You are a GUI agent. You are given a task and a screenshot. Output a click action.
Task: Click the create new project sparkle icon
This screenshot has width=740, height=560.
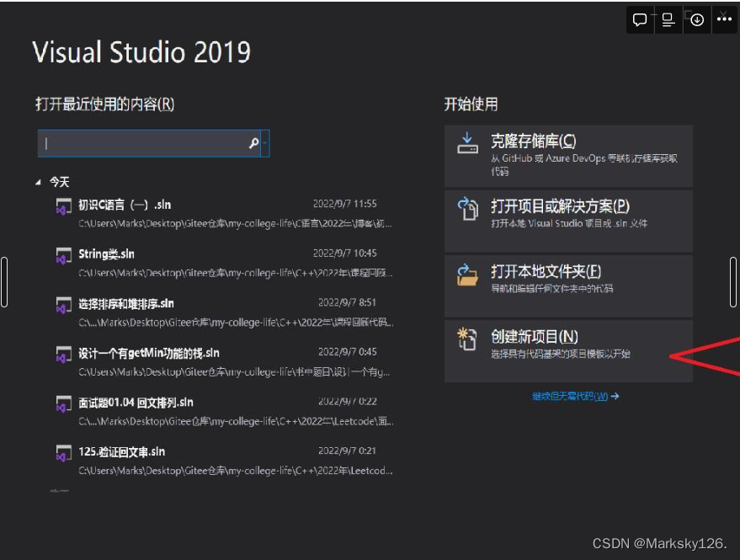[x=466, y=339]
